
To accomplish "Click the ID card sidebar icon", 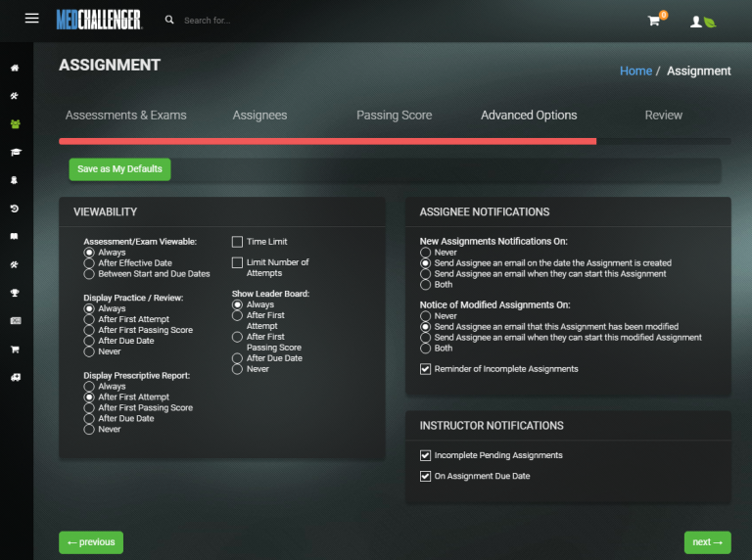I will [16, 321].
